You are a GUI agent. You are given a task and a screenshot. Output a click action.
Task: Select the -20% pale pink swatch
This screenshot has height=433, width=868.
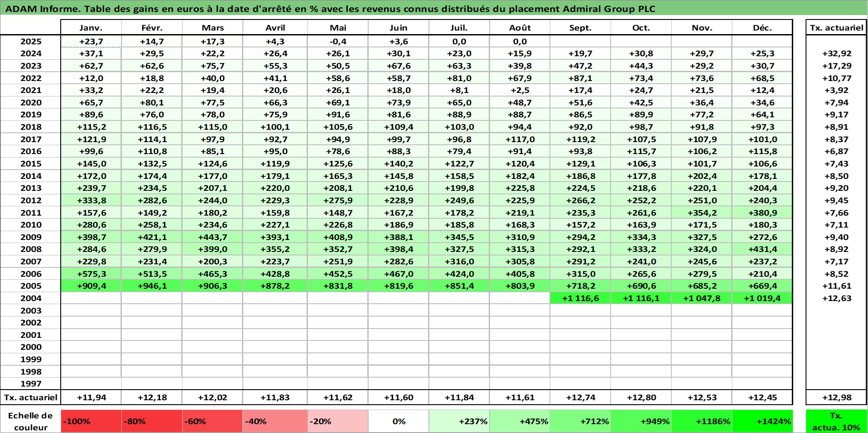338,421
